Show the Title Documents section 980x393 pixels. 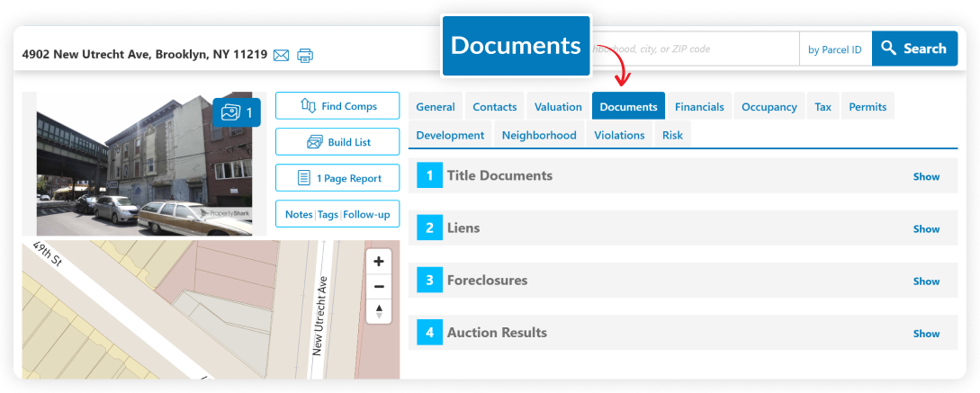[926, 176]
